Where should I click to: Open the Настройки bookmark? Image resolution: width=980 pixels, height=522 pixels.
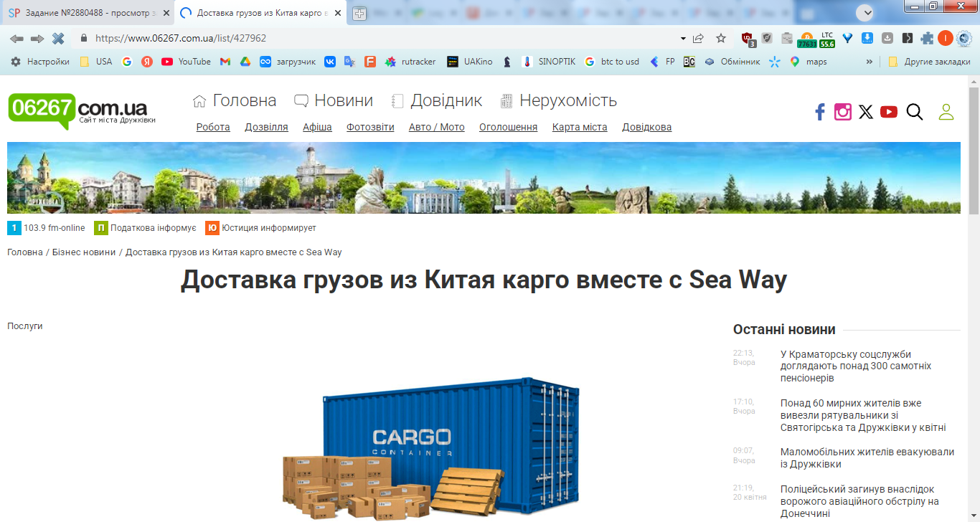click(x=40, y=62)
